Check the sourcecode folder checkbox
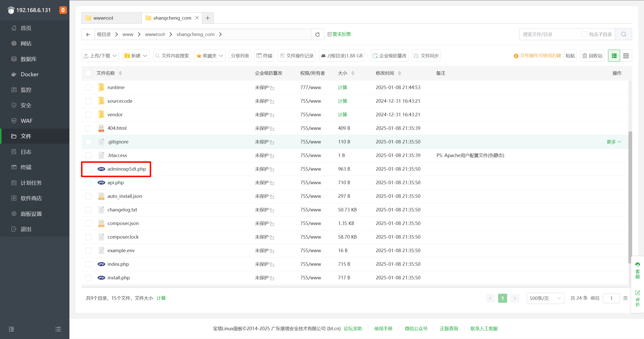644x339 pixels. click(x=88, y=101)
